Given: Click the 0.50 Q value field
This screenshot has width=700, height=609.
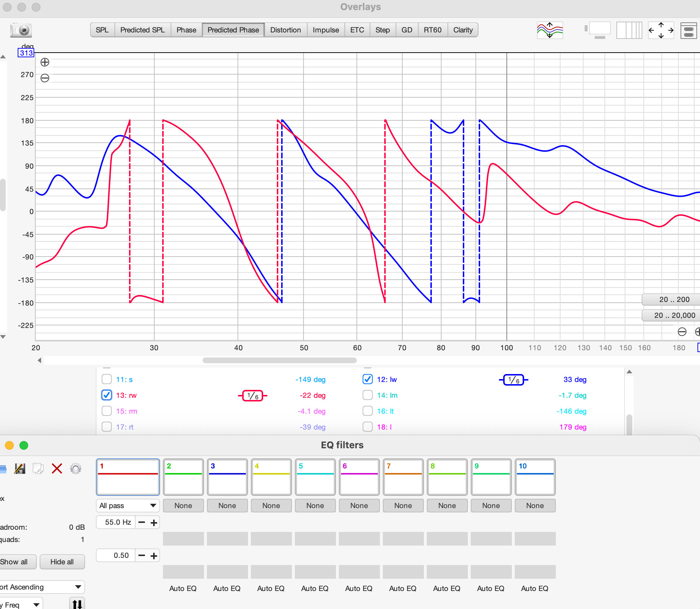Looking at the screenshot, I should (x=116, y=556).
